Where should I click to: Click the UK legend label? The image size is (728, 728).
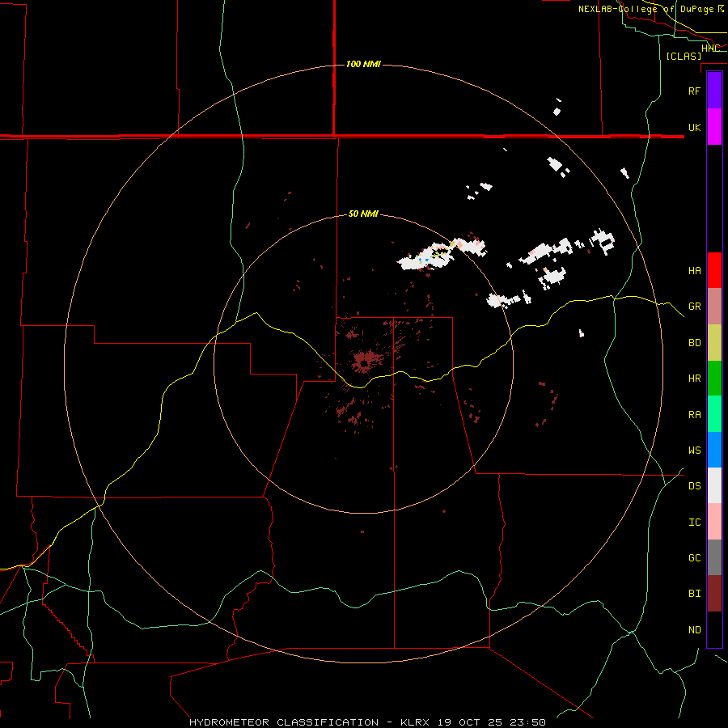click(x=694, y=127)
